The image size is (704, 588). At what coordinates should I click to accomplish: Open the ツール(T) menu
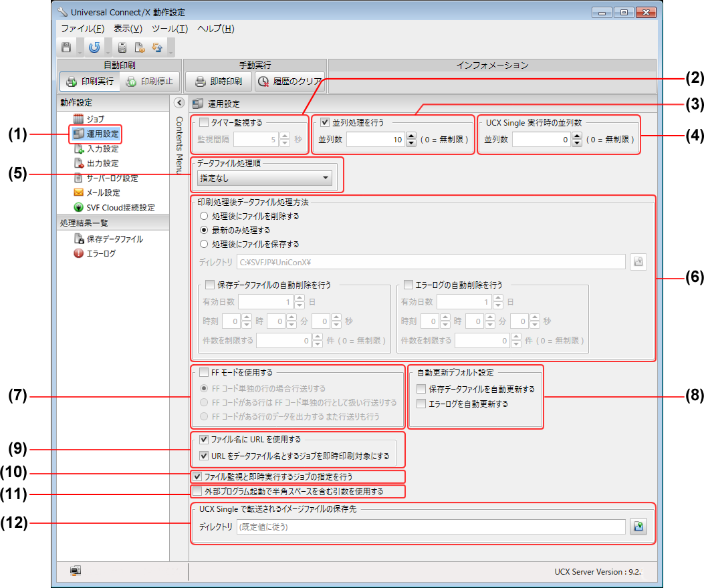(x=170, y=29)
